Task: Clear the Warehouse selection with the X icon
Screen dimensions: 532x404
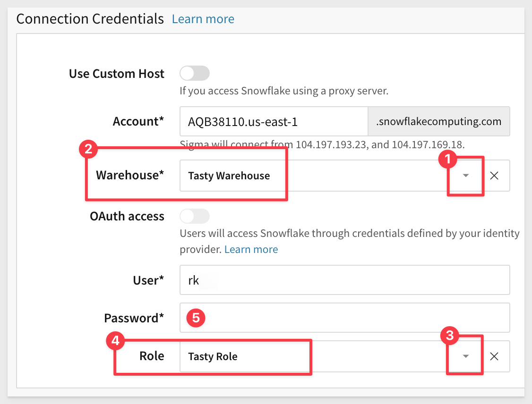Action: pyautogui.click(x=494, y=176)
